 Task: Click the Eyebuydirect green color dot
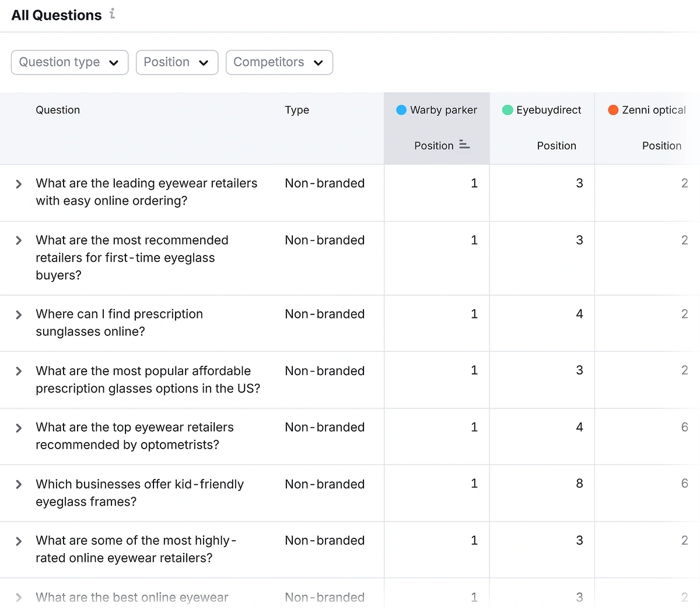(508, 110)
